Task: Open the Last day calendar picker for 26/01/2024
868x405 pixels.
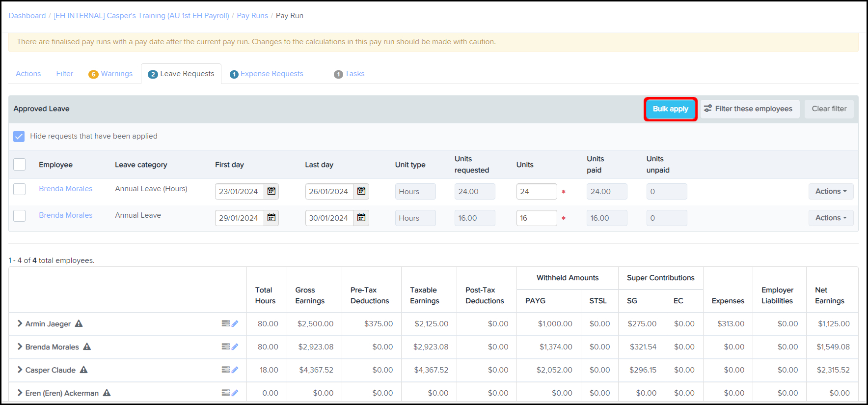Action: [361, 191]
